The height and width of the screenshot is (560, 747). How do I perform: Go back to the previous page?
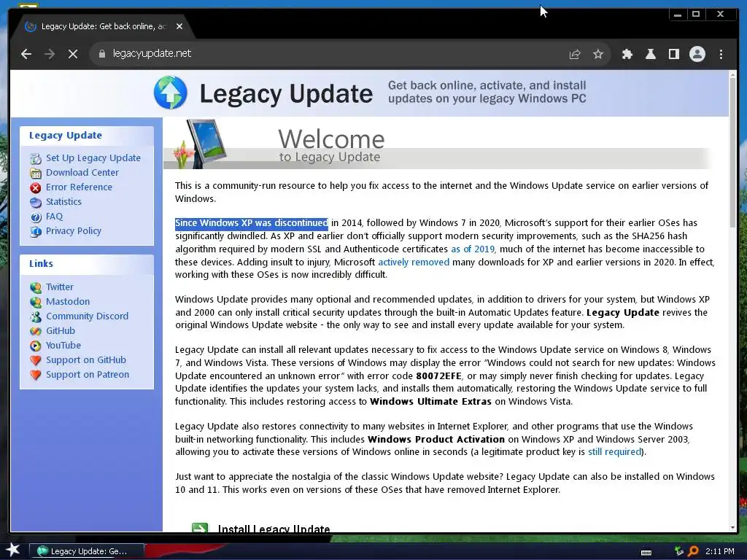tap(26, 54)
